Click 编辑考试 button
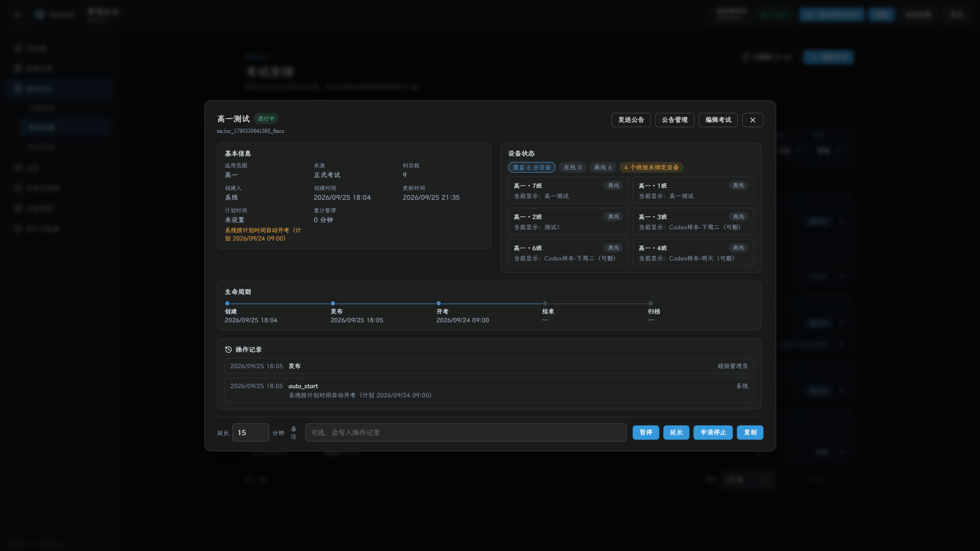980x551 pixels. pyautogui.click(x=718, y=120)
